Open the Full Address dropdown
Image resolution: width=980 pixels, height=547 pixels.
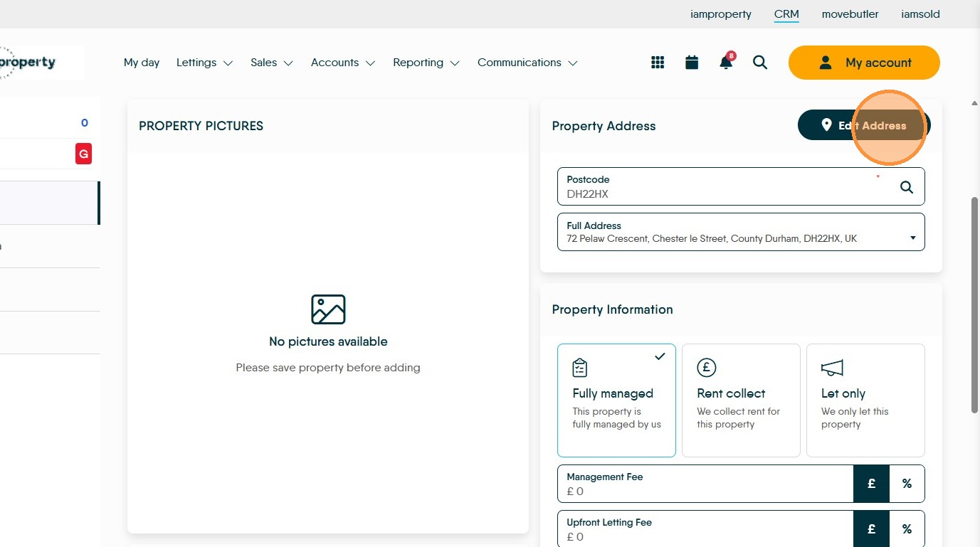click(x=741, y=232)
